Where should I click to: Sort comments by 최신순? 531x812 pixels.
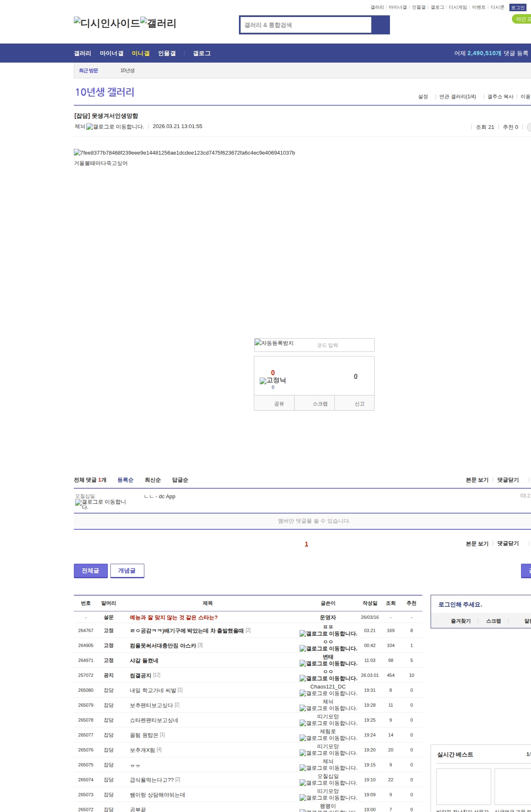pyautogui.click(x=153, y=480)
